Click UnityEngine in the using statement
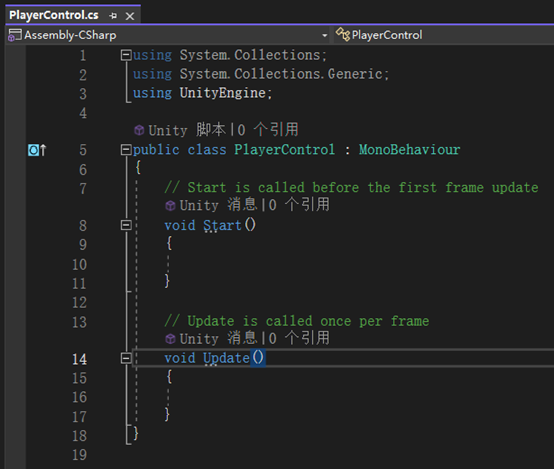The width and height of the screenshot is (554, 469). pos(223,93)
